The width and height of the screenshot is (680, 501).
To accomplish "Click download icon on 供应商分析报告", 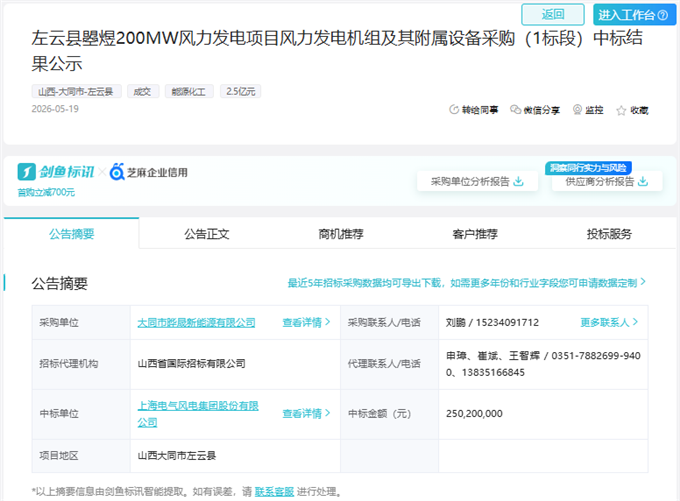I will coord(643,181).
